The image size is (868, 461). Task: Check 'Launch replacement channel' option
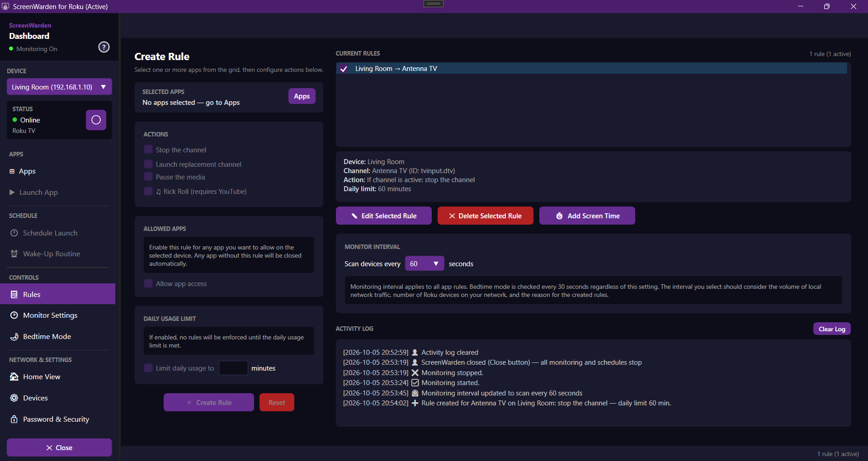tap(148, 164)
